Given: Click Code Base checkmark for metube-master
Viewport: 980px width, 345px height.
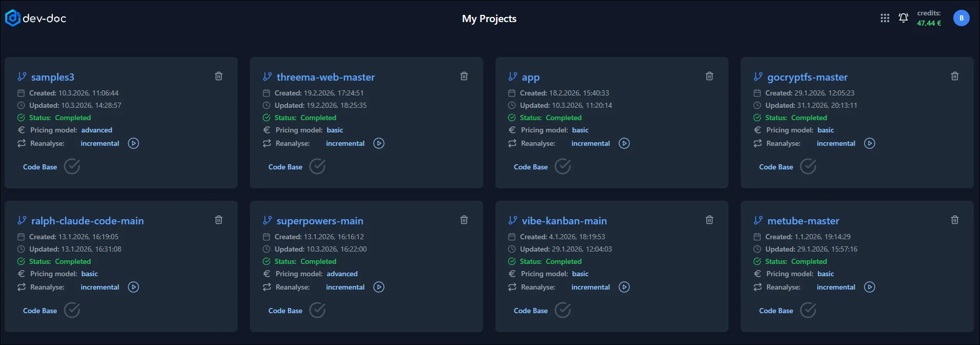Looking at the screenshot, I should 808,310.
